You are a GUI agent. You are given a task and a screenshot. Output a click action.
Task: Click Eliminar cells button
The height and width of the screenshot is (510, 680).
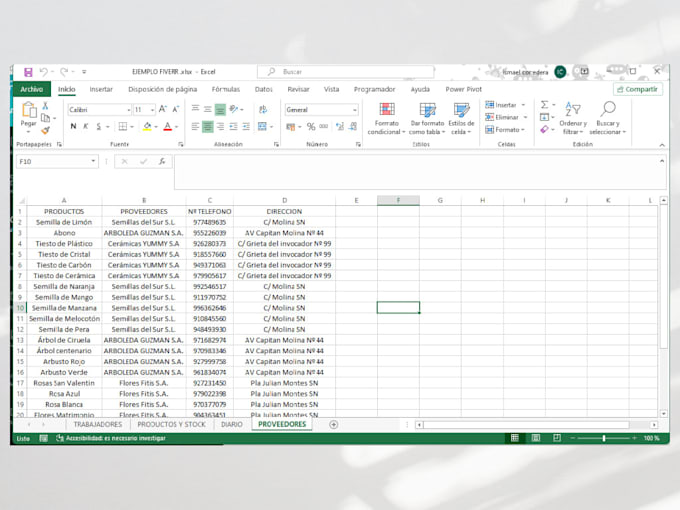click(x=506, y=117)
